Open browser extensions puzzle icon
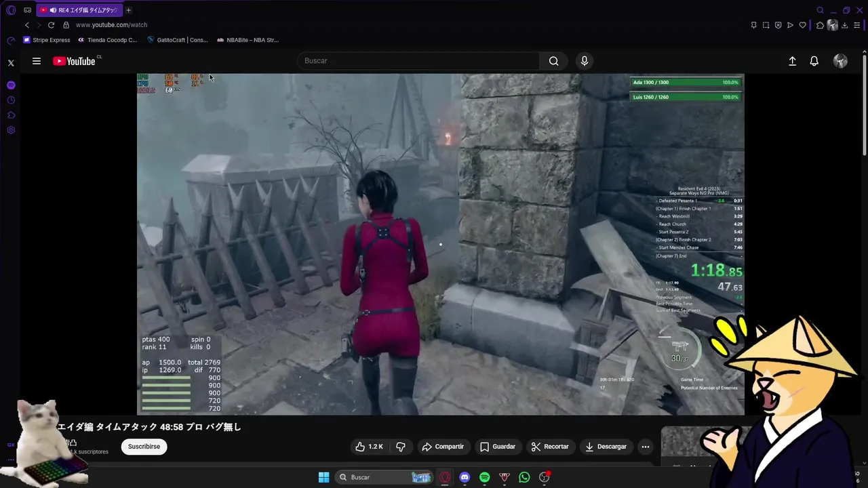Screen dimensions: 868x488 [x=820, y=25]
